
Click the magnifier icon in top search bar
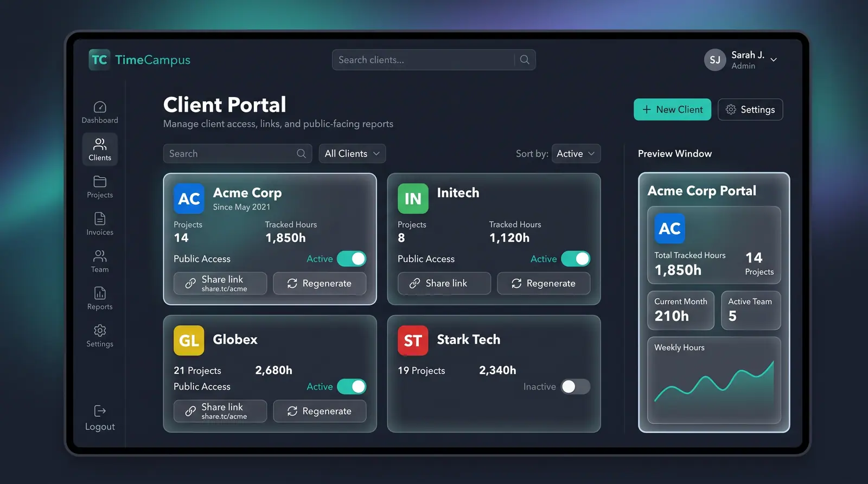525,60
